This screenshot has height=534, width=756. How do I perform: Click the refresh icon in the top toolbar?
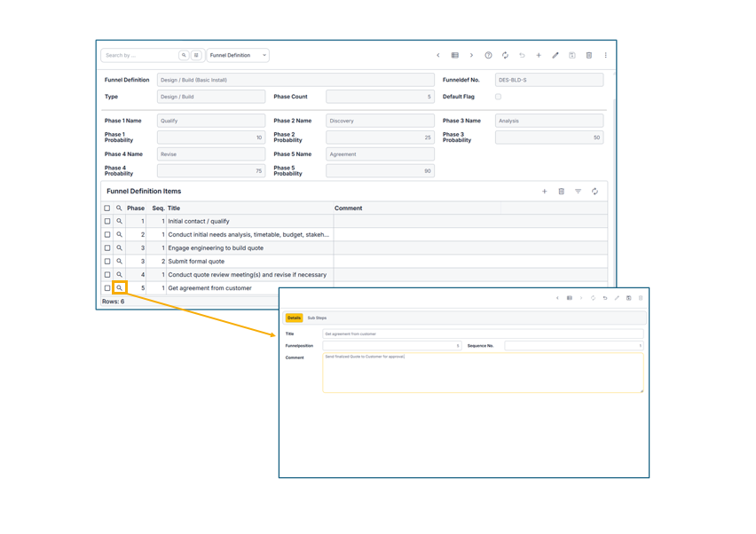(505, 55)
